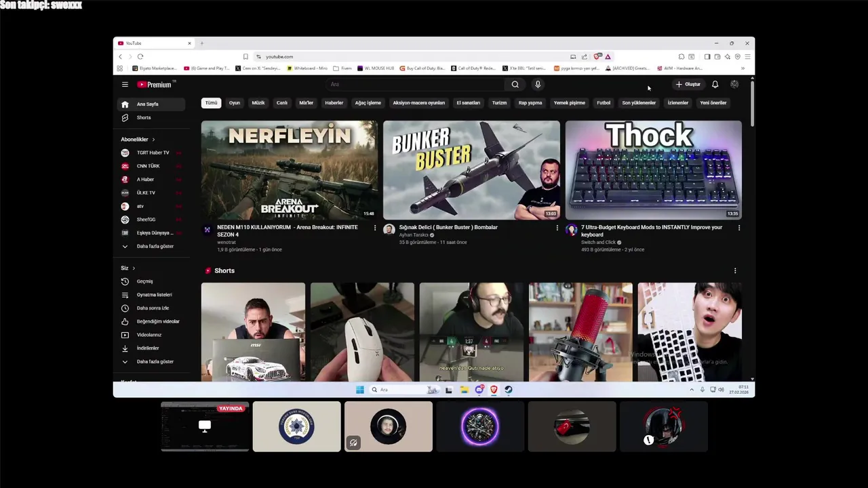Expand the Siz section arrow
Image resolution: width=868 pixels, height=488 pixels.
point(134,268)
